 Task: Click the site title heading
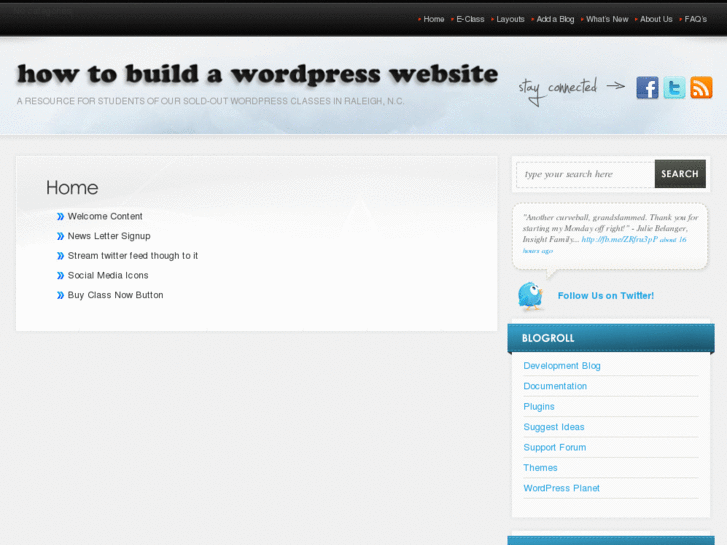(257, 74)
